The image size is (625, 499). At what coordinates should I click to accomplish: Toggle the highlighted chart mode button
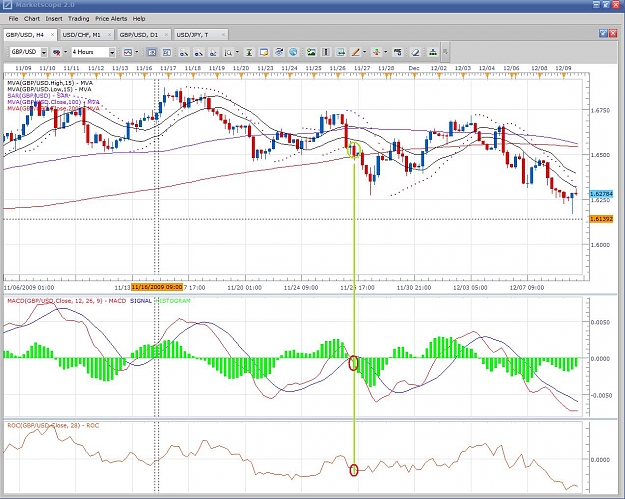[151, 52]
